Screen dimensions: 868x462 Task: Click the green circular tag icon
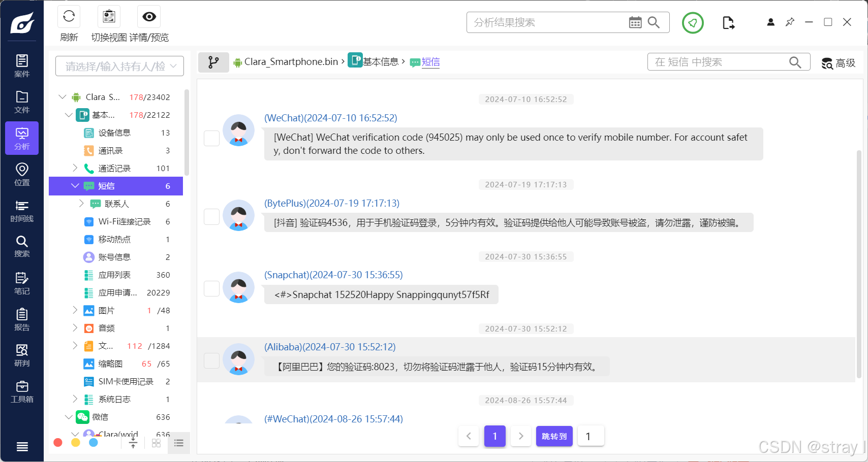(693, 22)
